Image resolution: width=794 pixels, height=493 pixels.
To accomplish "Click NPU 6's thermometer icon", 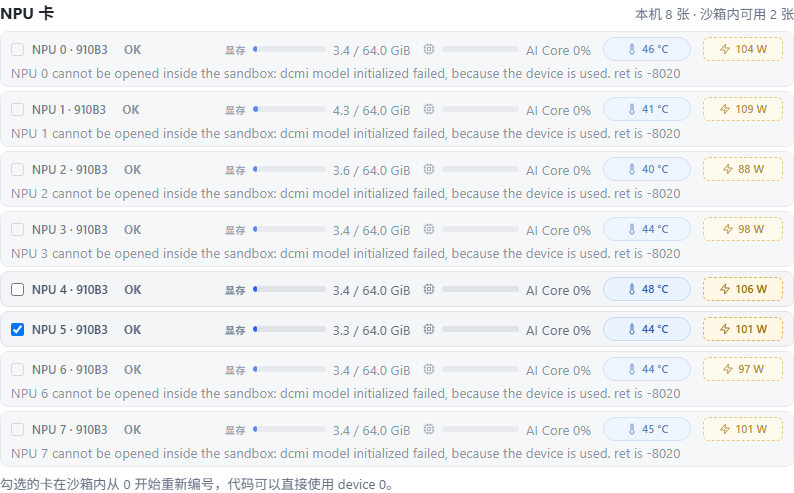I will (631, 369).
